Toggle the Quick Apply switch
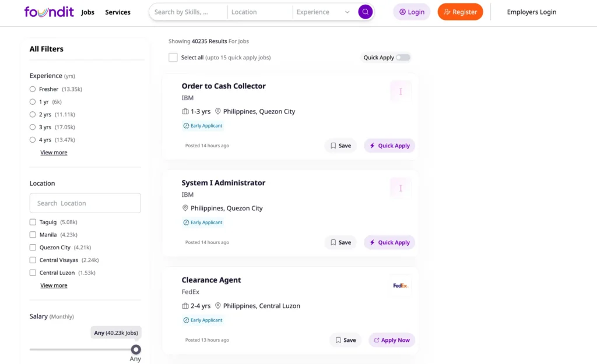 coord(403,58)
